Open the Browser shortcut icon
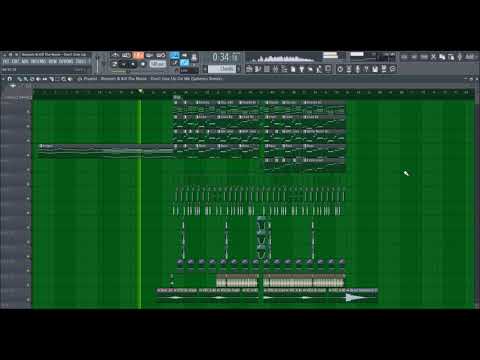Image resolution: width=480 pixels, height=360 pixels. coord(284,69)
